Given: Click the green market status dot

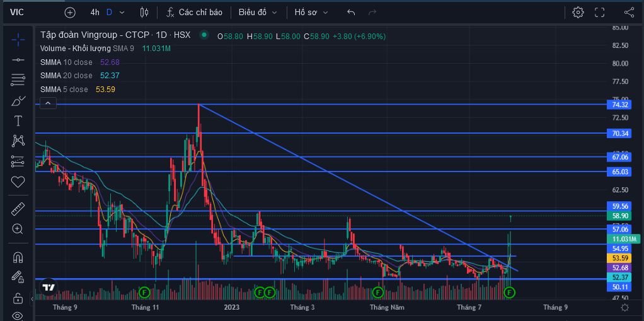Looking at the screenshot, I should pyautogui.click(x=204, y=35).
